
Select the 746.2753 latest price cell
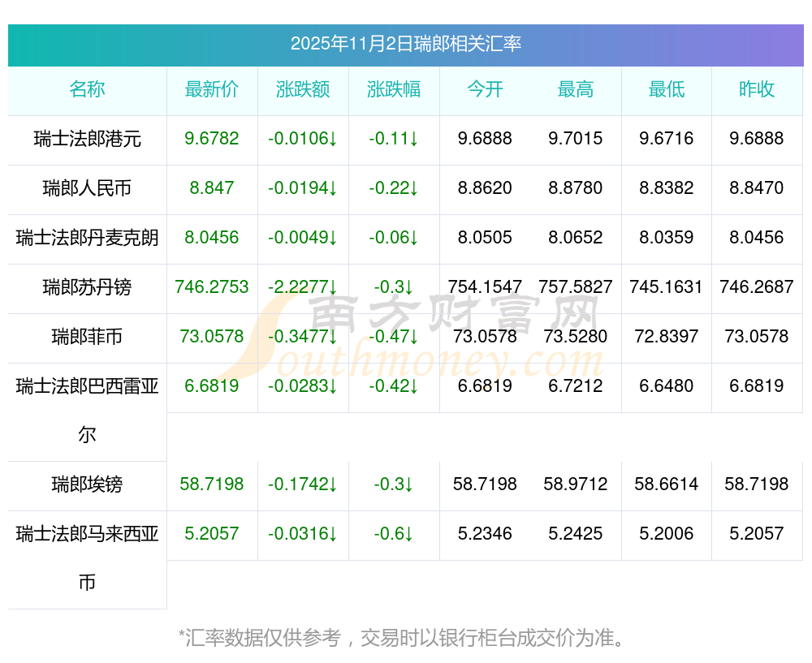tap(212, 286)
